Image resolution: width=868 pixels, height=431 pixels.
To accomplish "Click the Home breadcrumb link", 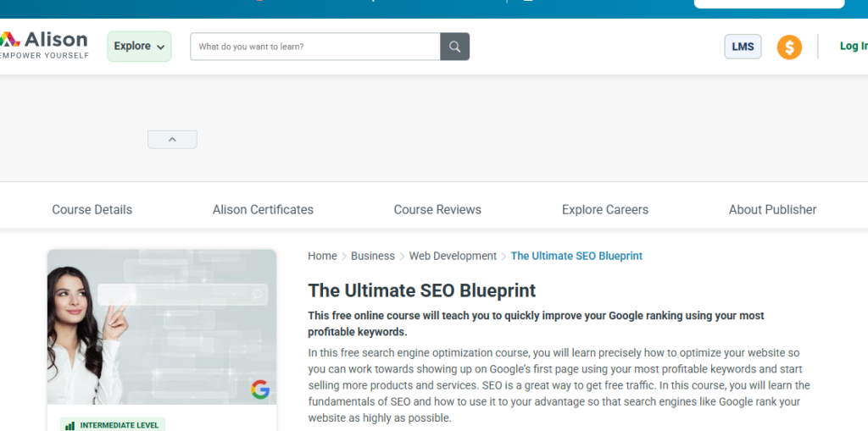I will [322, 257].
